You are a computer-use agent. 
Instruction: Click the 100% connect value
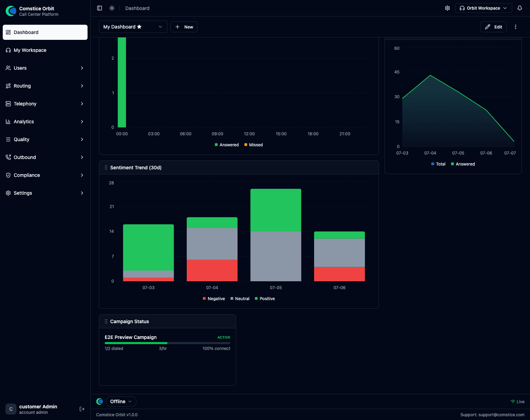216,349
